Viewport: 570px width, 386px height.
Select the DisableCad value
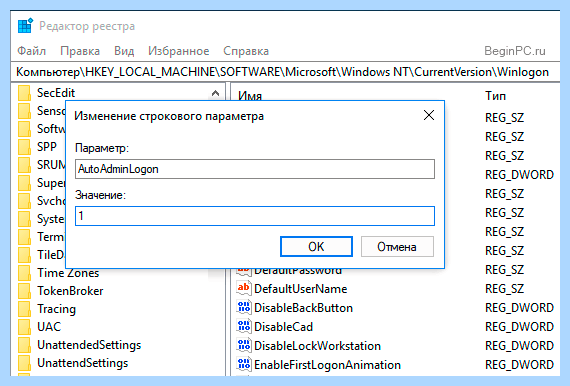(283, 327)
